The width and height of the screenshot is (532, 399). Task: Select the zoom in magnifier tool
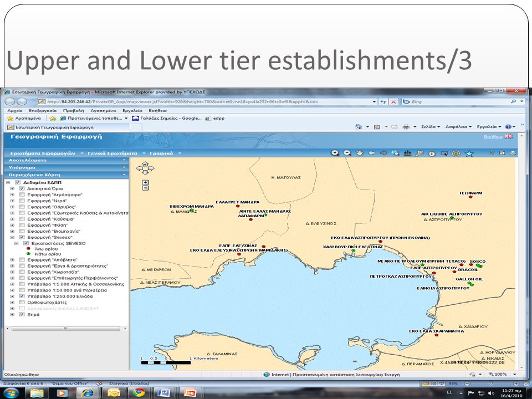[x=335, y=153]
